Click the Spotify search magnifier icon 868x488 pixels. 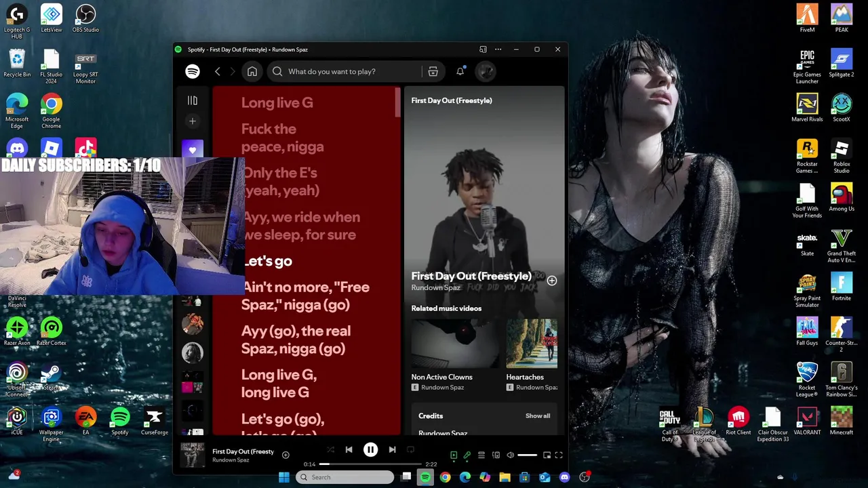point(277,71)
